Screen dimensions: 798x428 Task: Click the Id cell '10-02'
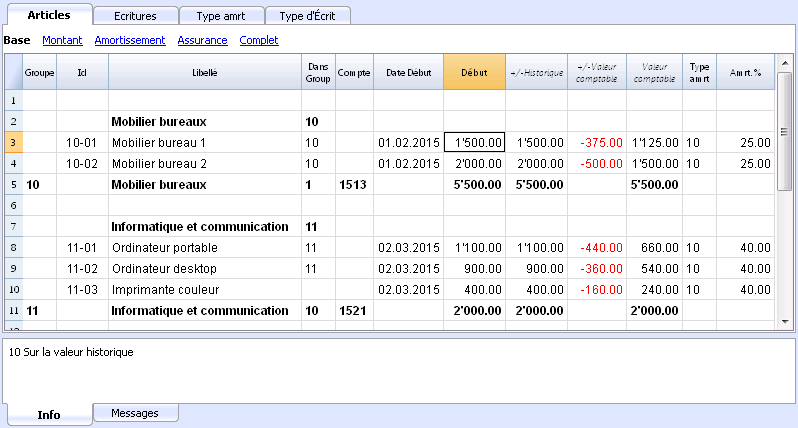pyautogui.click(x=82, y=163)
